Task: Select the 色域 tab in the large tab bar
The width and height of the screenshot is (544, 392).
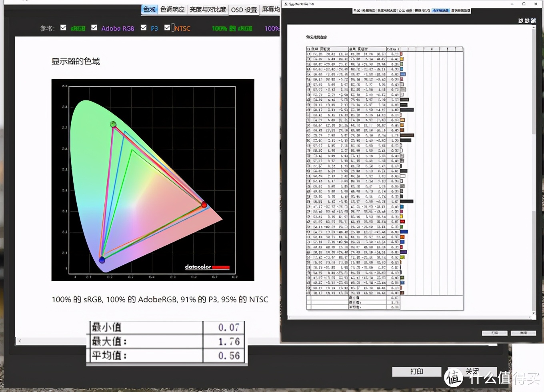Action: (149, 10)
